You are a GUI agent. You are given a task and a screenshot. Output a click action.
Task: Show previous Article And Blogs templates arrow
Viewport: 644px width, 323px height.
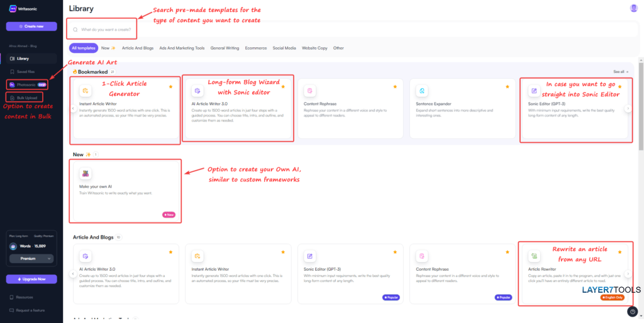click(x=73, y=273)
